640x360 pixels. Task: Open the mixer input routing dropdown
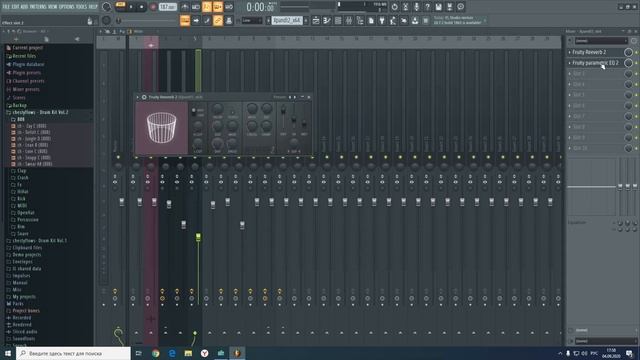(x=600, y=41)
